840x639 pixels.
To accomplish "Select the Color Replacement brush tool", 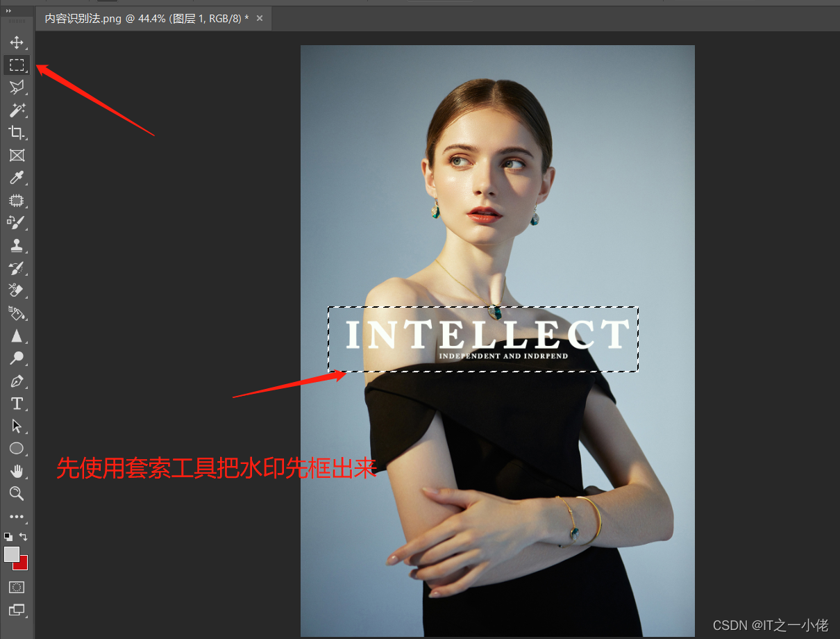I will pos(17,223).
